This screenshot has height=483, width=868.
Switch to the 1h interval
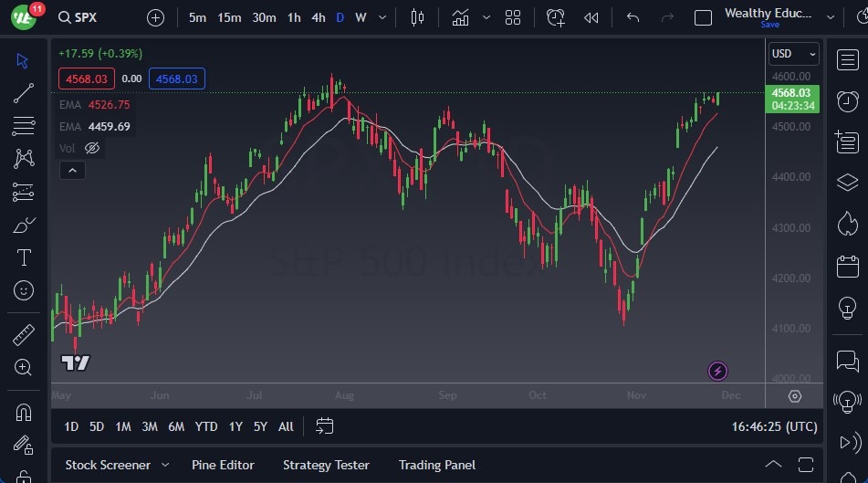(294, 17)
